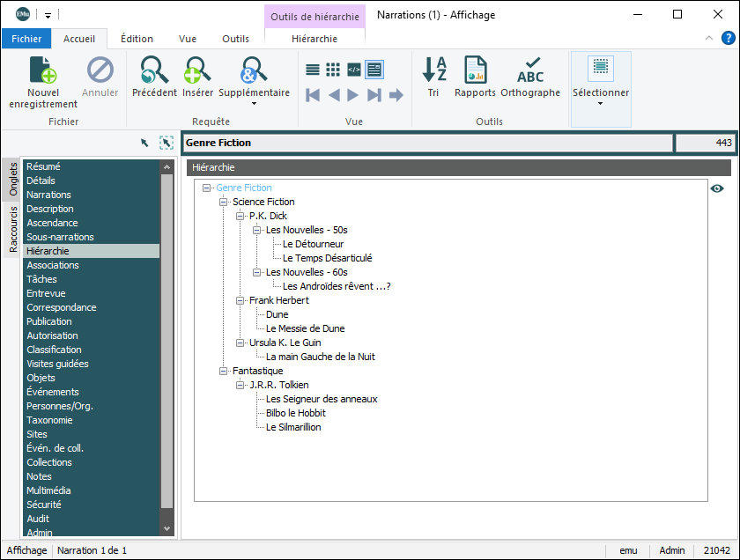Image resolution: width=740 pixels, height=560 pixels.
Task: Click the Insérer search icon
Action: coord(197,70)
